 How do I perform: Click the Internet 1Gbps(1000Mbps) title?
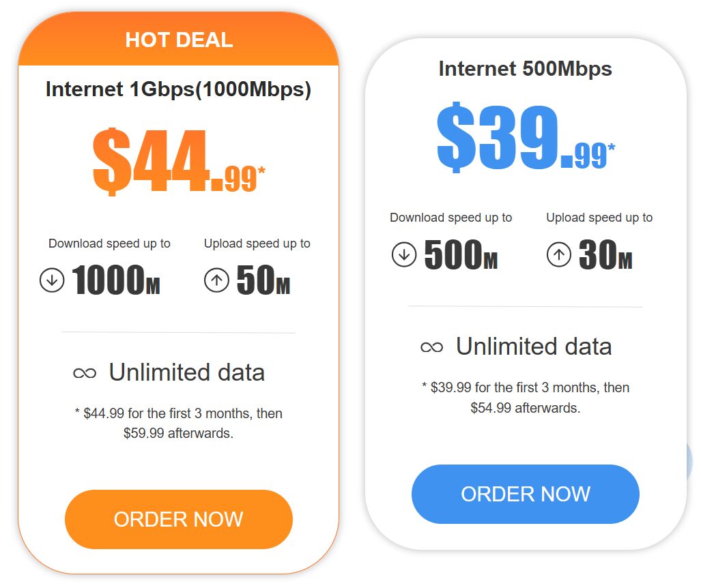click(178, 89)
